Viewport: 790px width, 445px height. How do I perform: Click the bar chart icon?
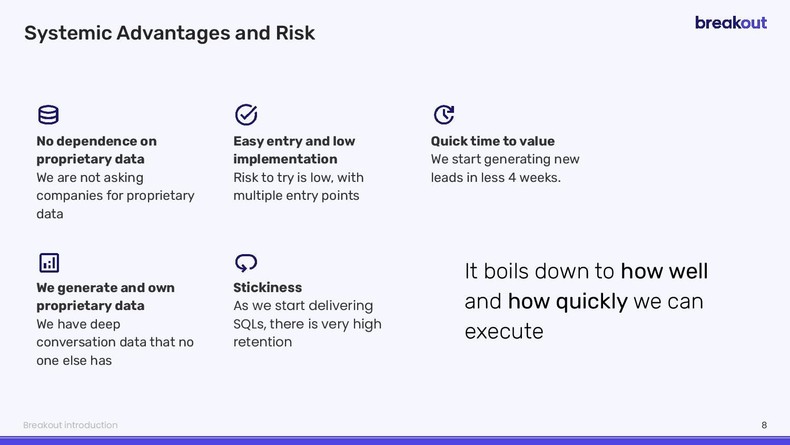pyautogui.click(x=49, y=262)
